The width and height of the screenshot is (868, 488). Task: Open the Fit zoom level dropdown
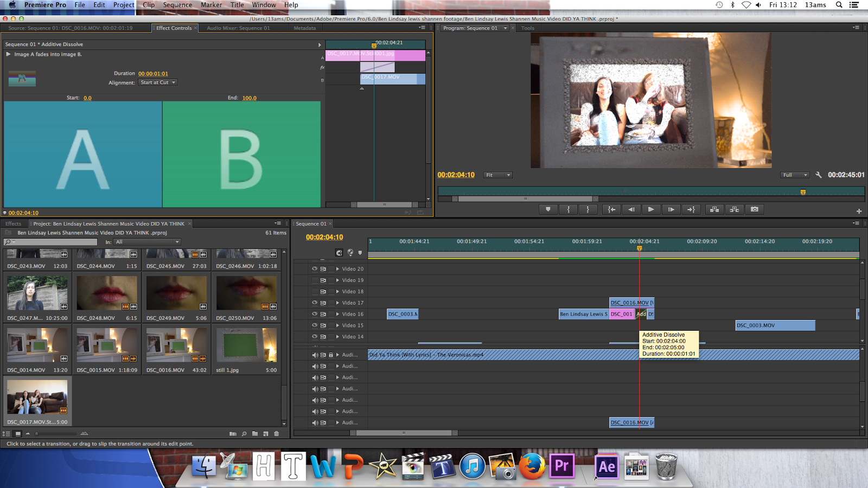[498, 175]
